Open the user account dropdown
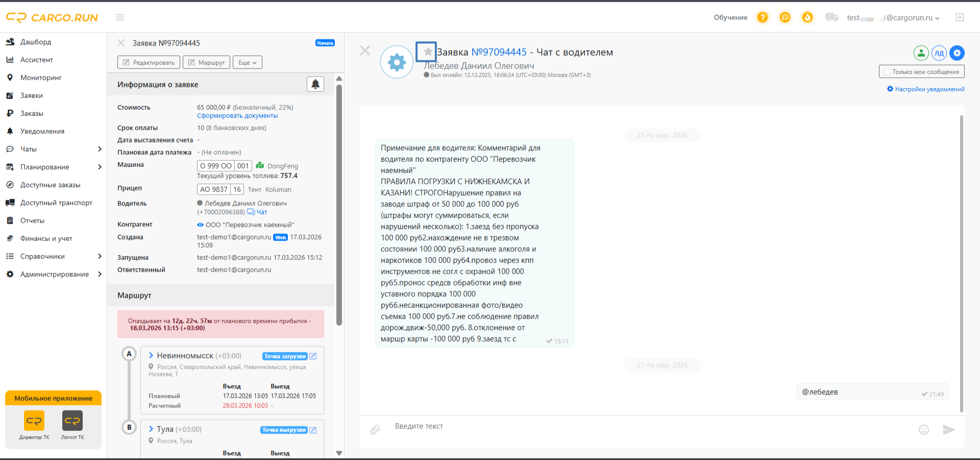The height and width of the screenshot is (460, 980). click(893, 18)
